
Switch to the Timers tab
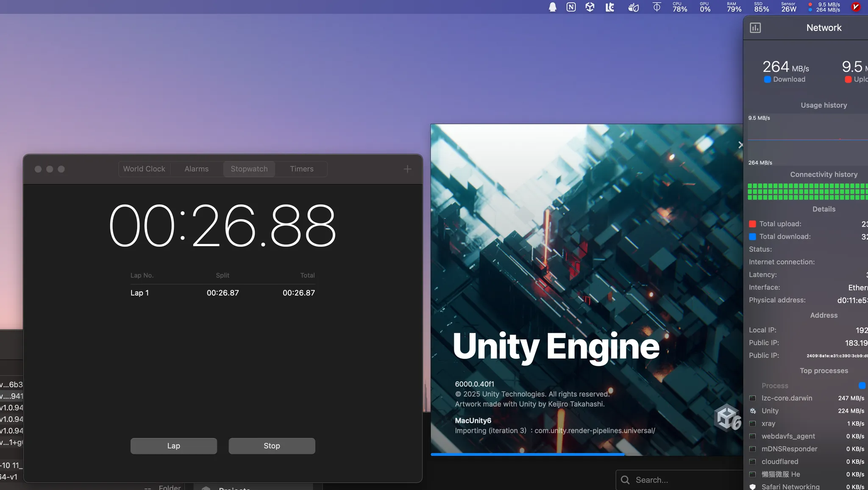(x=302, y=169)
